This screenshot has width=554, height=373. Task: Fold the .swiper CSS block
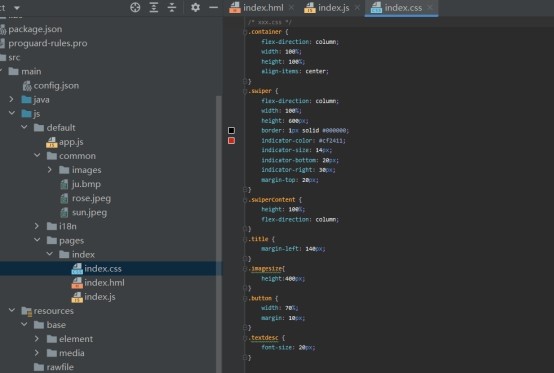click(x=245, y=91)
